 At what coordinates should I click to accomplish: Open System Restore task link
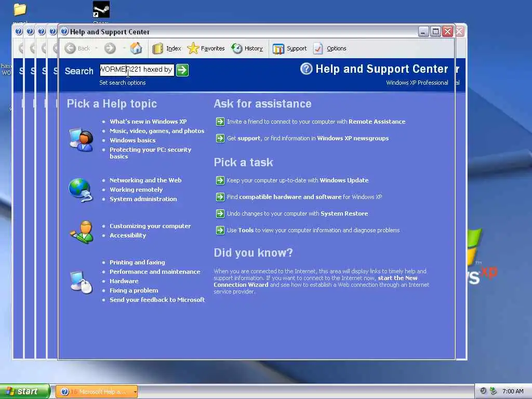(298, 214)
